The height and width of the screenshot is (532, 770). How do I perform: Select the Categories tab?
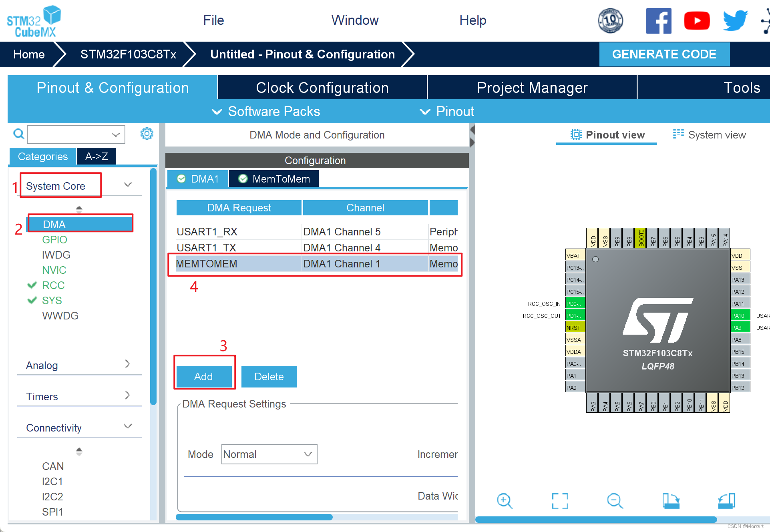tap(43, 156)
